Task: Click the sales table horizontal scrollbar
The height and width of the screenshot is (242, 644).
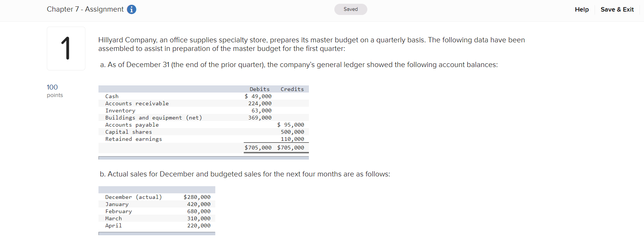Action: click(157, 234)
